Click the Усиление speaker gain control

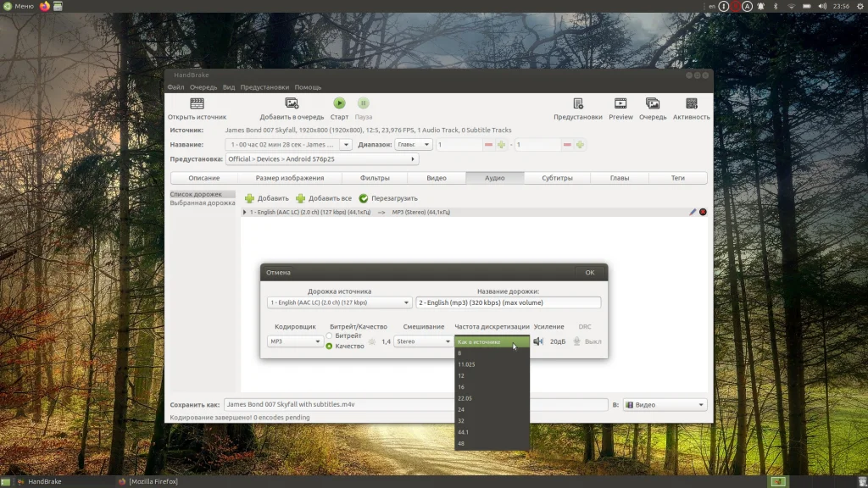[x=538, y=341]
